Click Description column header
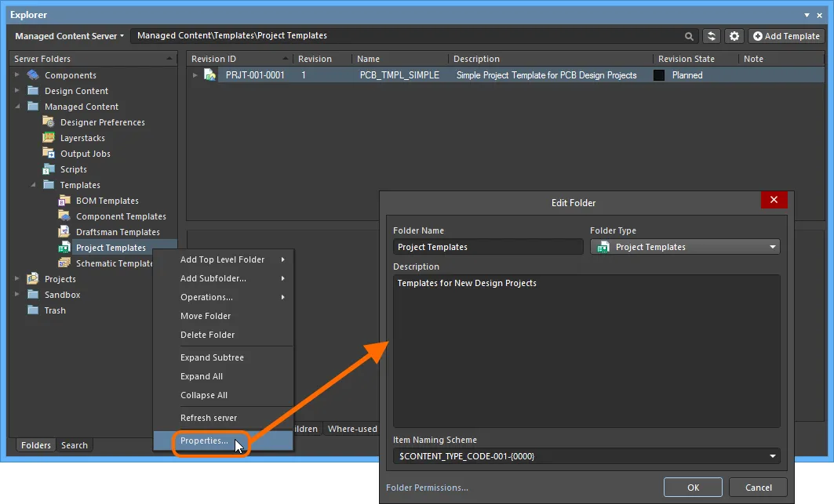The width and height of the screenshot is (834, 504). tap(551, 59)
